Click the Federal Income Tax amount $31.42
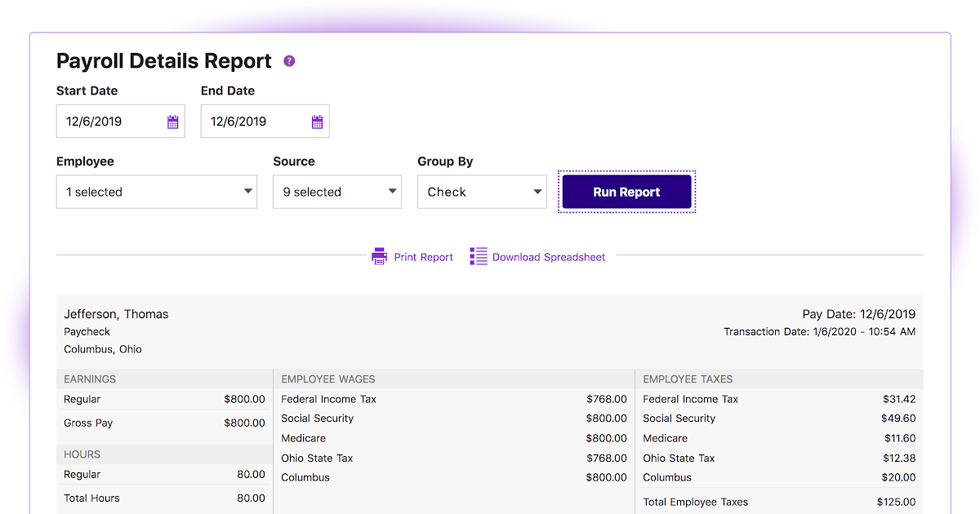Image resolution: width=980 pixels, height=514 pixels. point(899,399)
